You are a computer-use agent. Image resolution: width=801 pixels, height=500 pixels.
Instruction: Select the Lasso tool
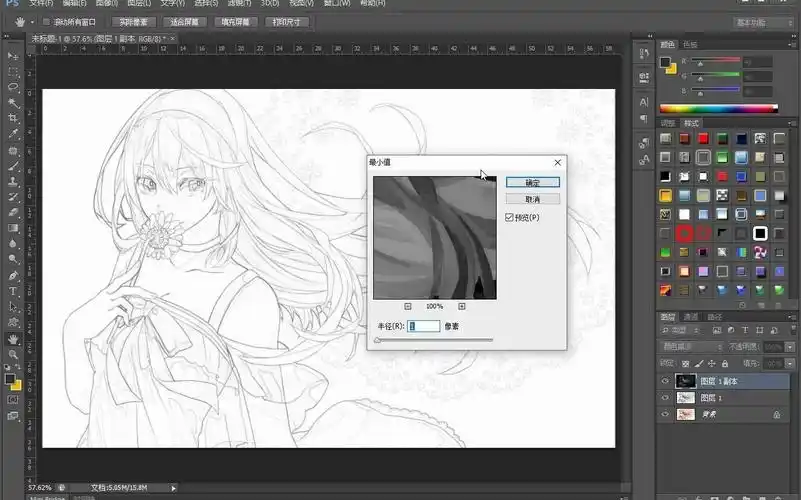point(14,87)
